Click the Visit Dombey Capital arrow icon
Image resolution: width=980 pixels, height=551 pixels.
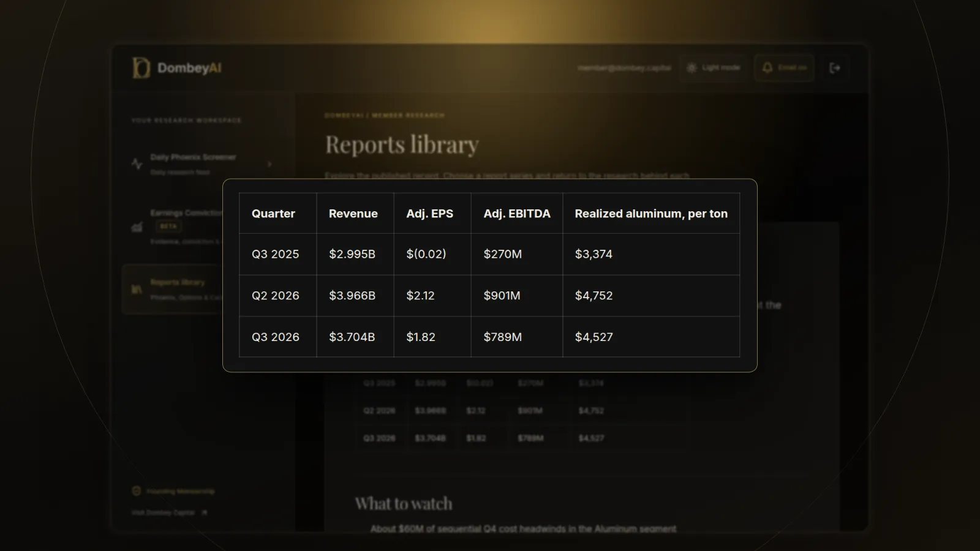[204, 512]
